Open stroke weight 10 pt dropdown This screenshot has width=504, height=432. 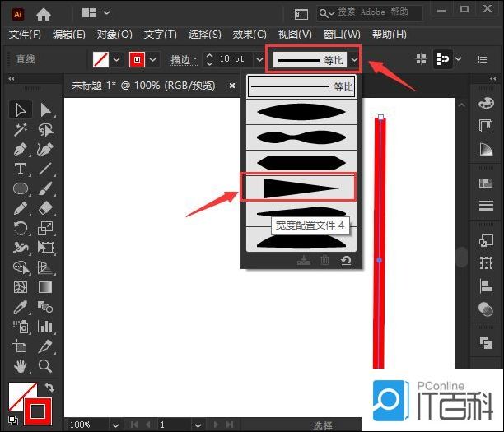click(259, 59)
